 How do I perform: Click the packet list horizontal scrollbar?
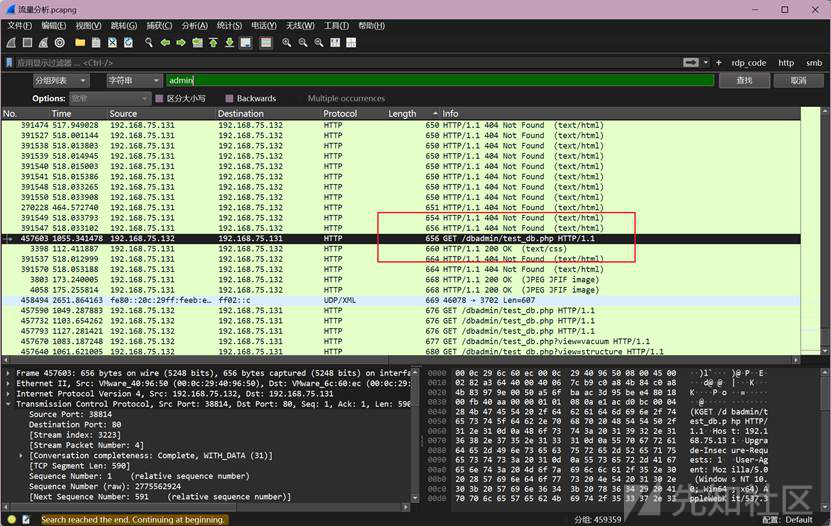pyautogui.click(x=400, y=360)
